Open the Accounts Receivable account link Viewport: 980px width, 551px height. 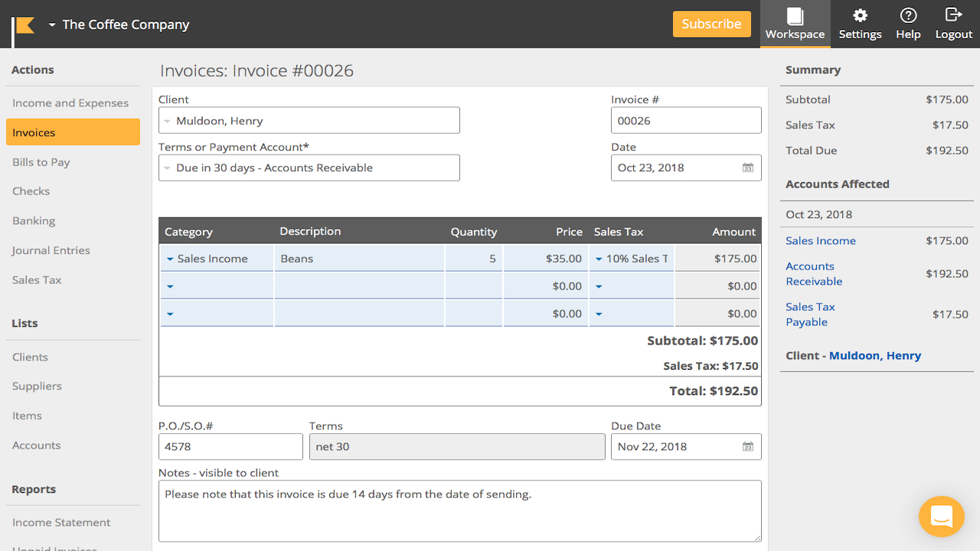[814, 274]
